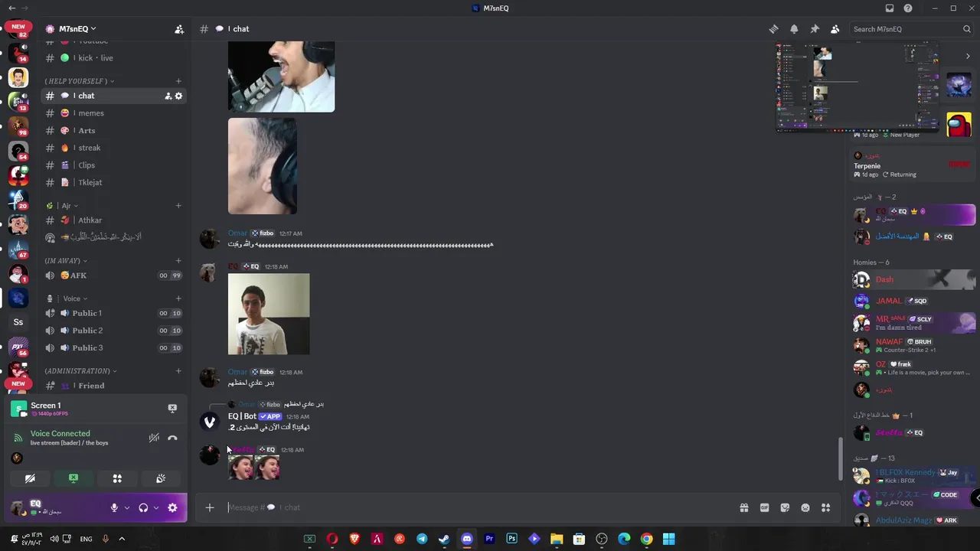The width and height of the screenshot is (980, 551).
Task: Open apps launcher in message bar
Action: click(825, 507)
